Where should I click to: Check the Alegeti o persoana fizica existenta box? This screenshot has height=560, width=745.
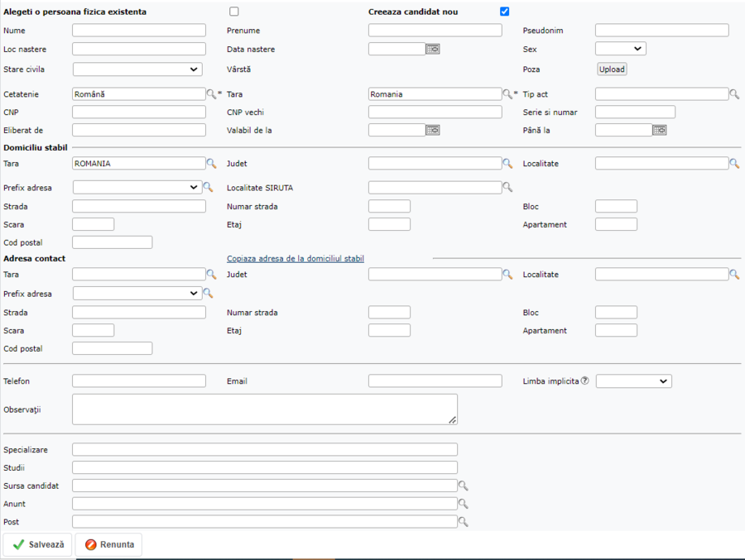234,12
